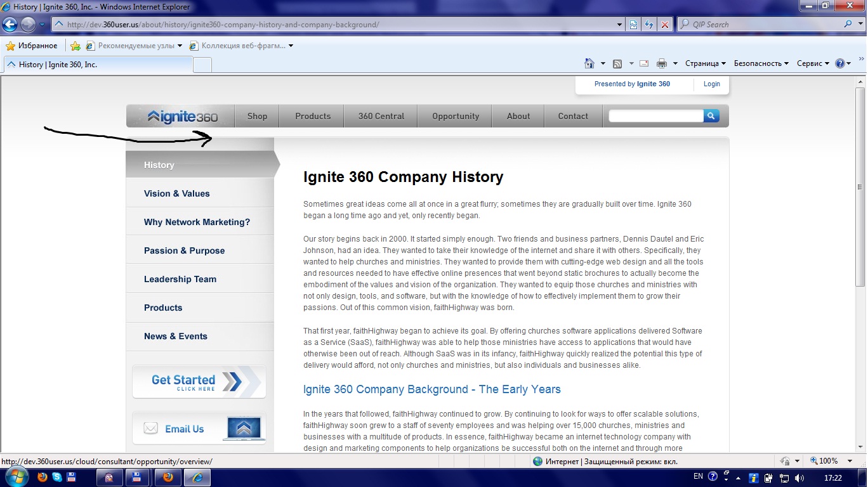Select History in the sidebar
This screenshot has height=487, width=868.
coord(200,165)
